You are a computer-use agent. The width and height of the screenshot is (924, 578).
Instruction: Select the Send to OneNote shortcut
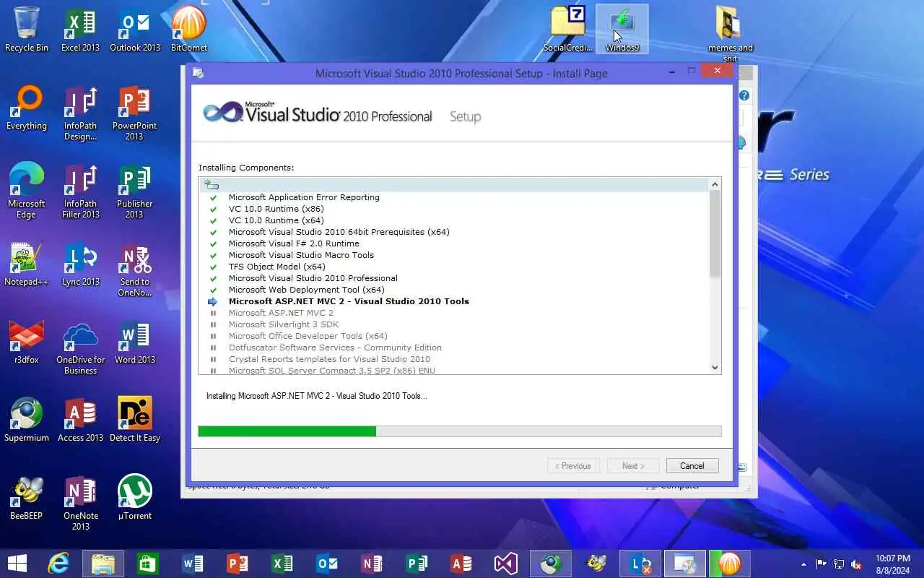tap(135, 269)
